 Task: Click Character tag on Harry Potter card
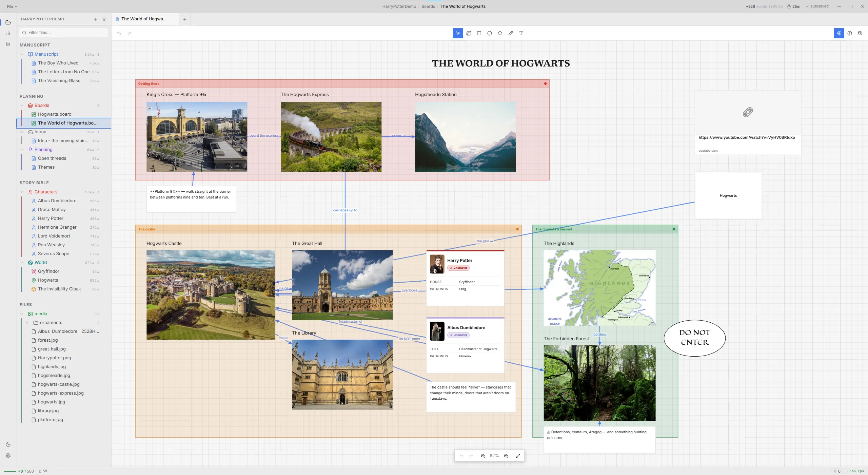[x=458, y=268]
